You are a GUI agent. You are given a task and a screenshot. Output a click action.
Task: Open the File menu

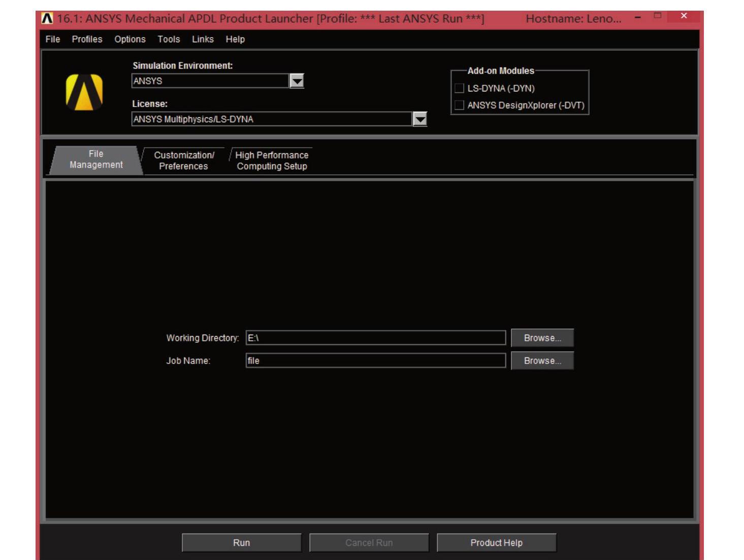(52, 39)
